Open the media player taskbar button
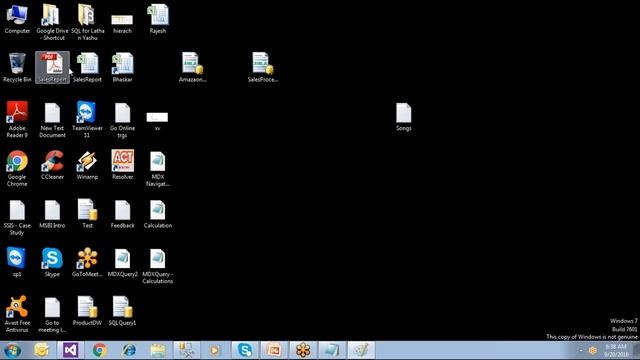 tap(215, 350)
